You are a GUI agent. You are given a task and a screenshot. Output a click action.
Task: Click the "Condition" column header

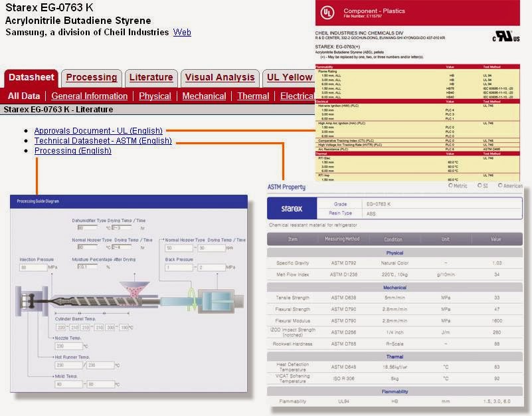click(x=393, y=239)
